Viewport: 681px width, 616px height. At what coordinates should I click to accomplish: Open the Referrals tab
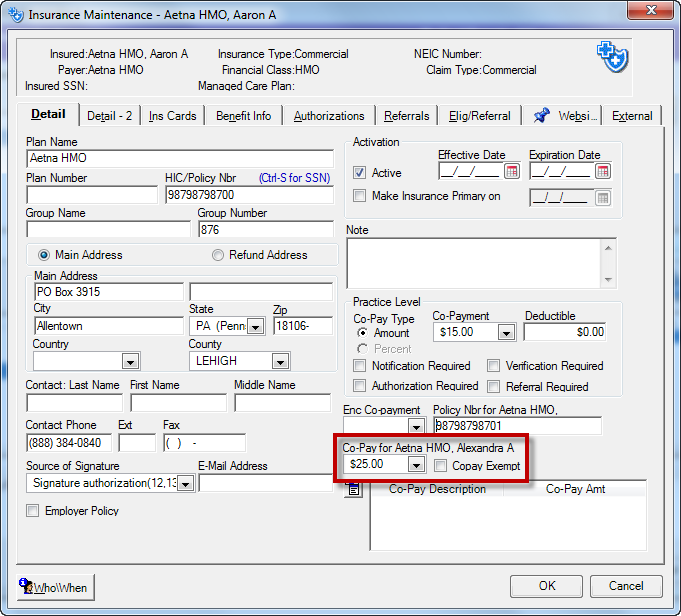click(x=407, y=116)
